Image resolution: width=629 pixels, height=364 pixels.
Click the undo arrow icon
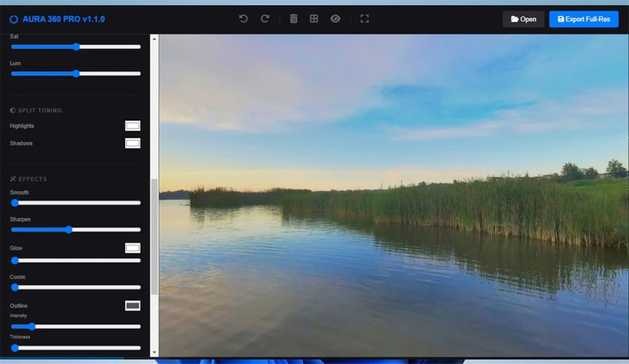[243, 19]
